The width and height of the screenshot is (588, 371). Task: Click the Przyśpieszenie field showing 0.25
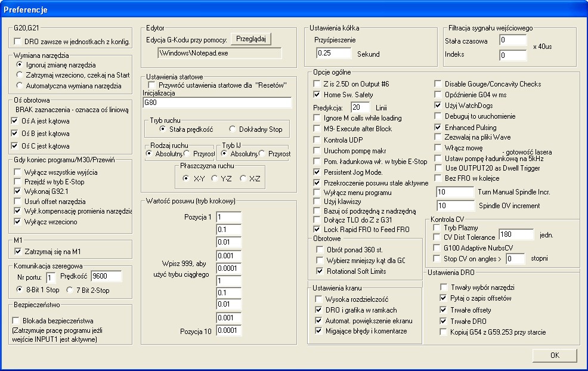pos(334,53)
